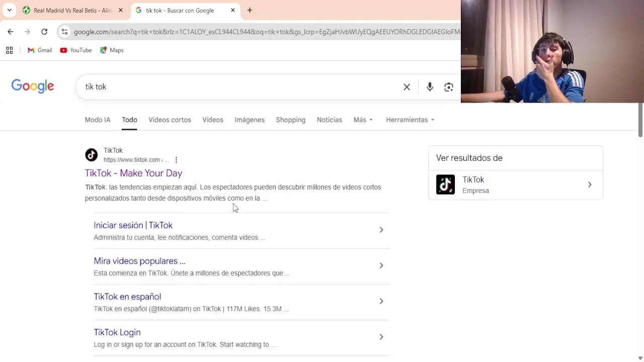Open the Maps bookmark
This screenshot has width=644, height=362.
112,50
